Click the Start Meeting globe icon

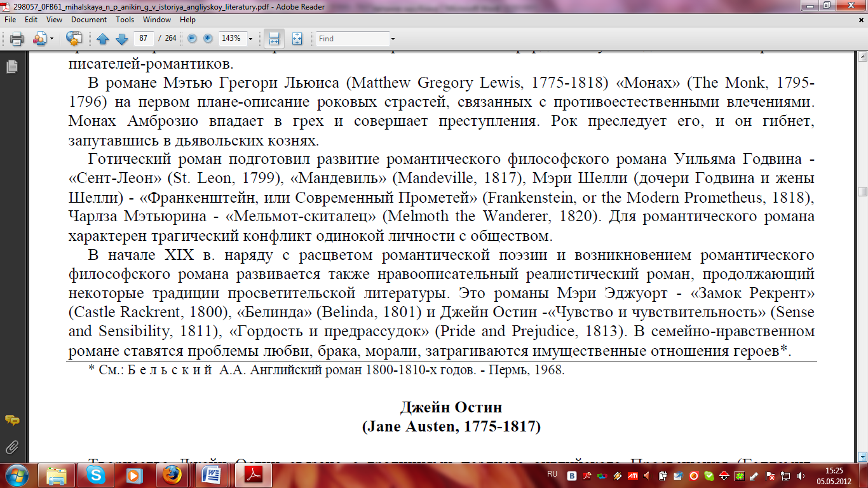point(74,39)
